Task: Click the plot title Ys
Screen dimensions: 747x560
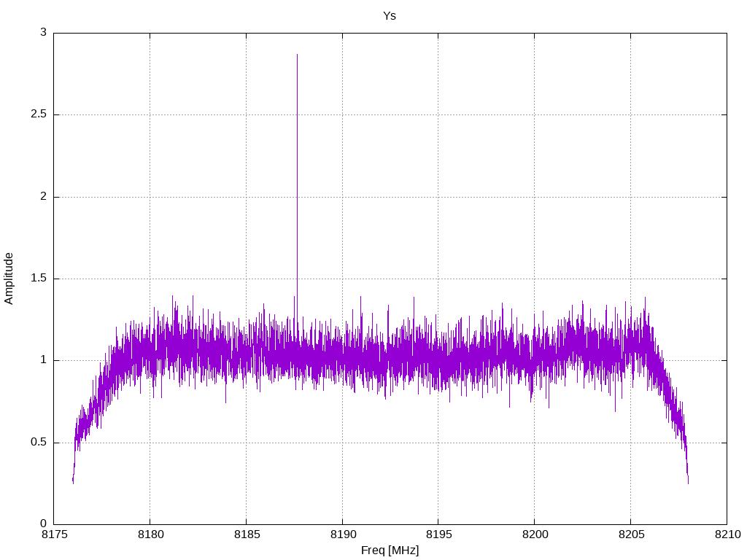Action: 390,16
